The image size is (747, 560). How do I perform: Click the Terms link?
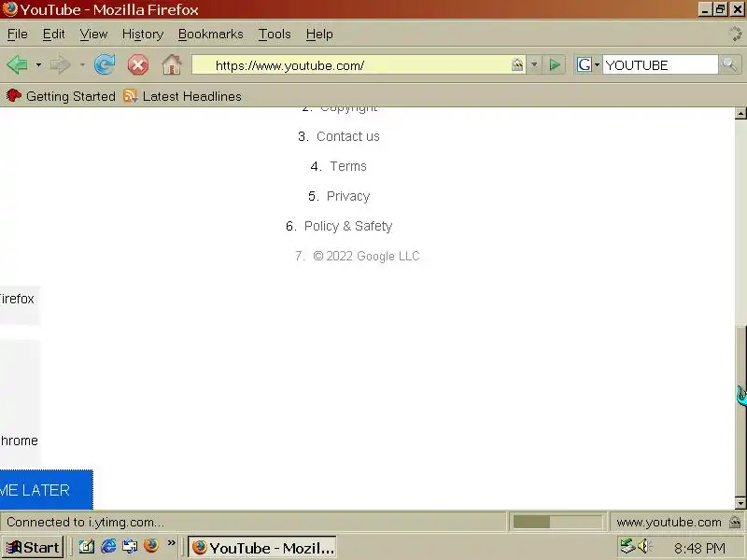[348, 166]
